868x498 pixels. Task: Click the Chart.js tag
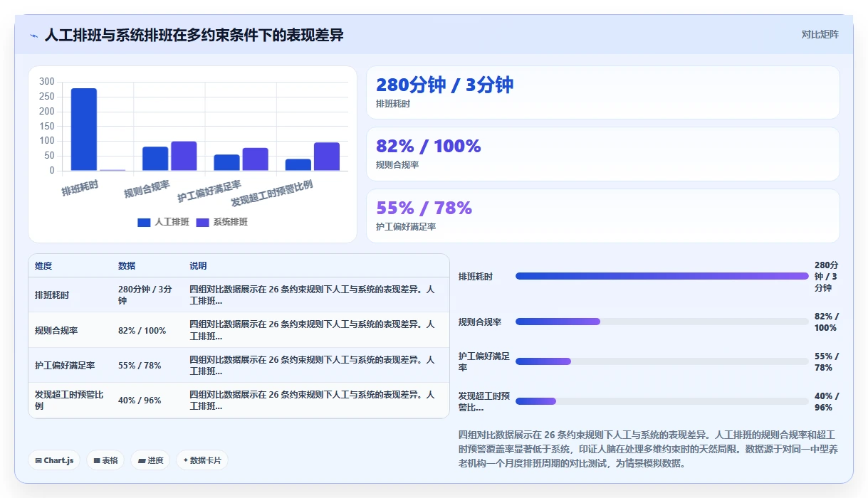pos(54,460)
